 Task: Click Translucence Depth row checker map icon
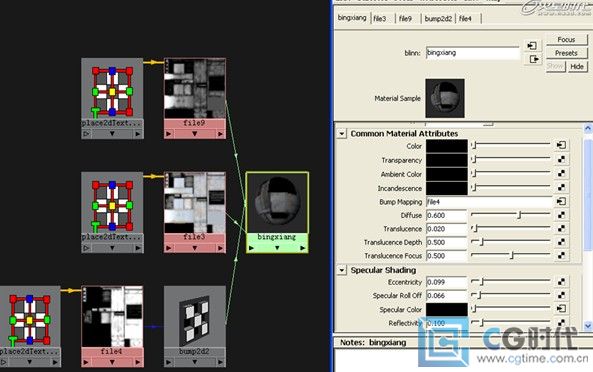(x=561, y=242)
